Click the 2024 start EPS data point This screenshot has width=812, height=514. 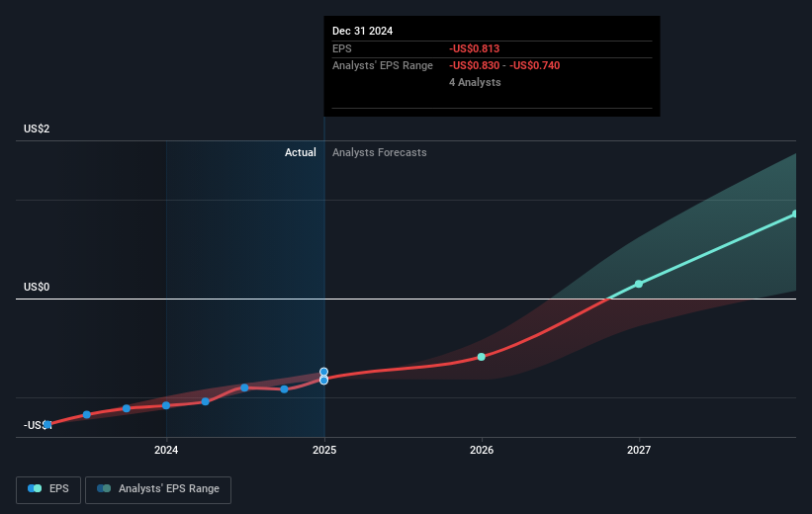(x=166, y=405)
